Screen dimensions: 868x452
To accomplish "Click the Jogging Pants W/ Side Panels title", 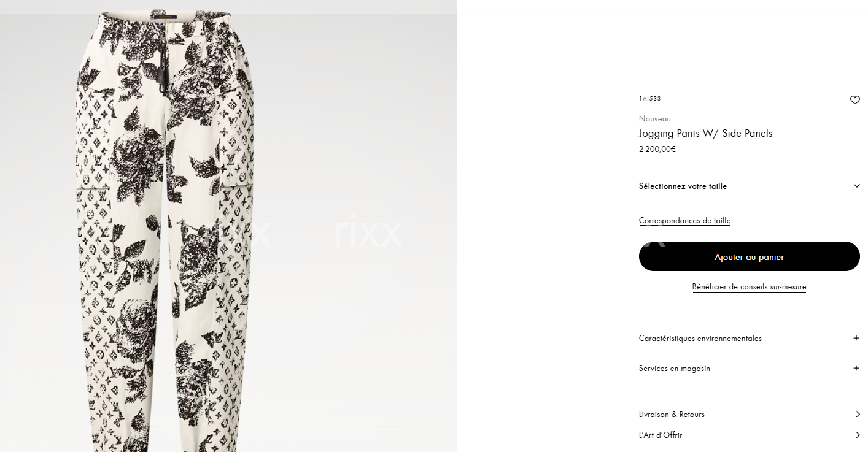I will 705,133.
